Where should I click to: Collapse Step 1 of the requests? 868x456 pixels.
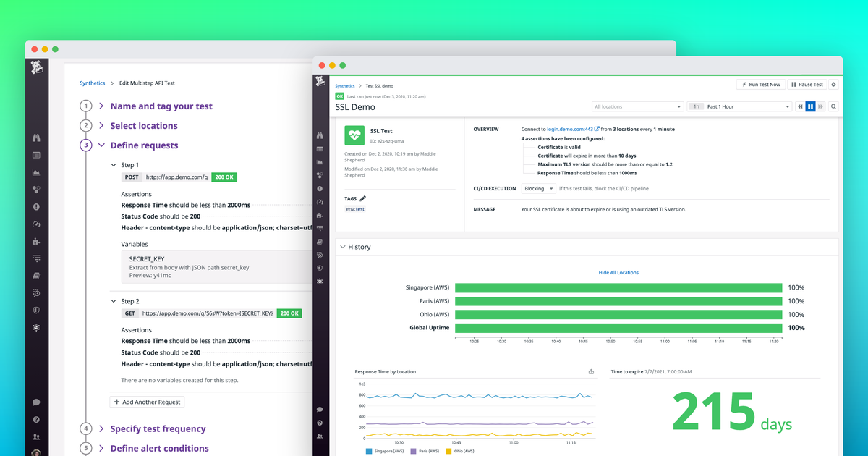(114, 165)
